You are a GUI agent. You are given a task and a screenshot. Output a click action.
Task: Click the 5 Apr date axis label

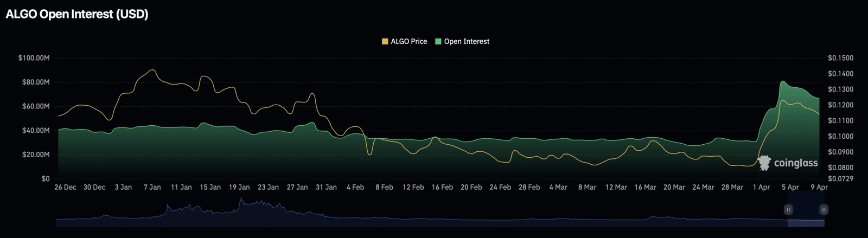pyautogui.click(x=790, y=187)
